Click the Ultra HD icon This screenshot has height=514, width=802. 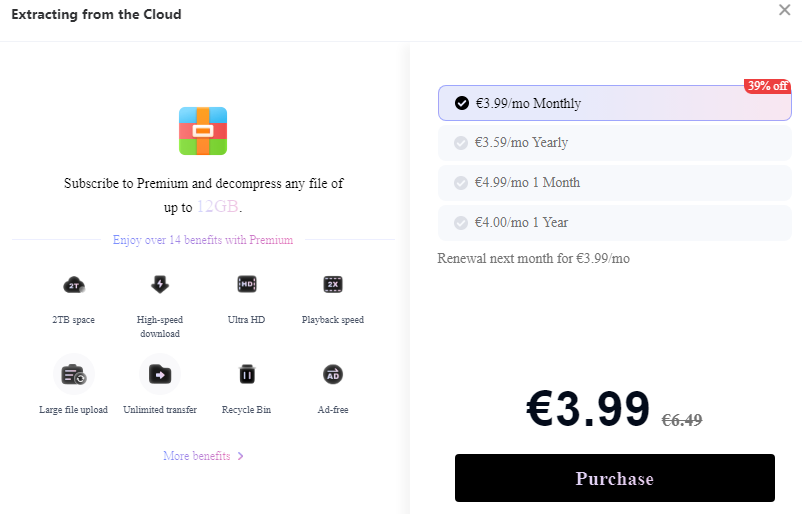click(x=247, y=284)
